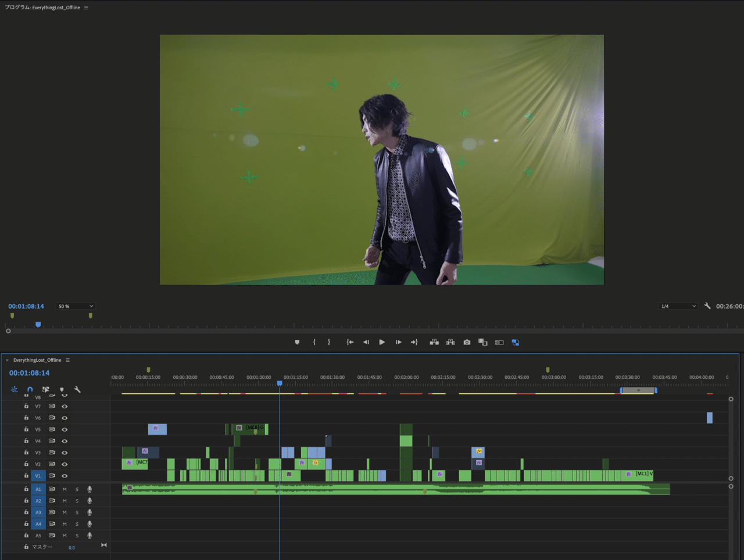Click the Lift button
This screenshot has height=560, width=744.
pyautogui.click(x=434, y=342)
